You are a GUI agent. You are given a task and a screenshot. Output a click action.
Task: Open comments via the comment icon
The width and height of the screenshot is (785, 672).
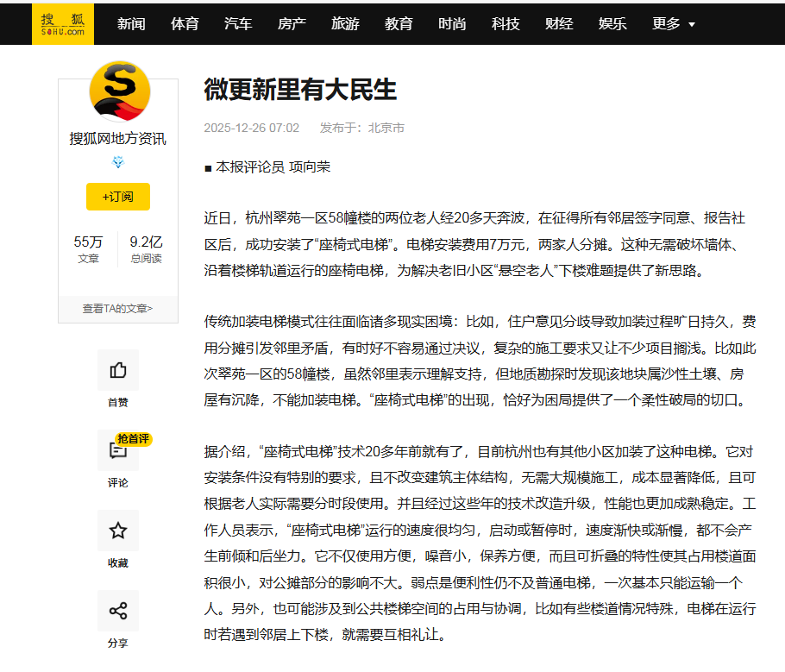click(x=118, y=450)
